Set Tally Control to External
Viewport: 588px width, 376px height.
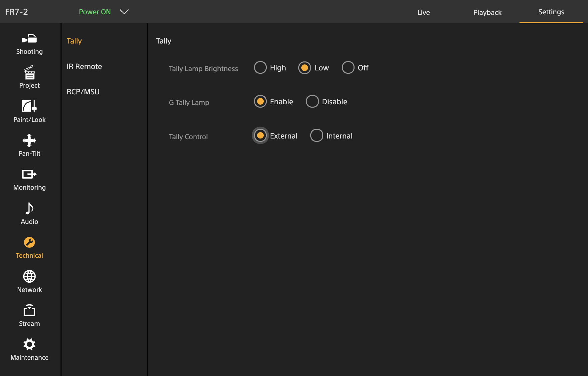tap(260, 136)
